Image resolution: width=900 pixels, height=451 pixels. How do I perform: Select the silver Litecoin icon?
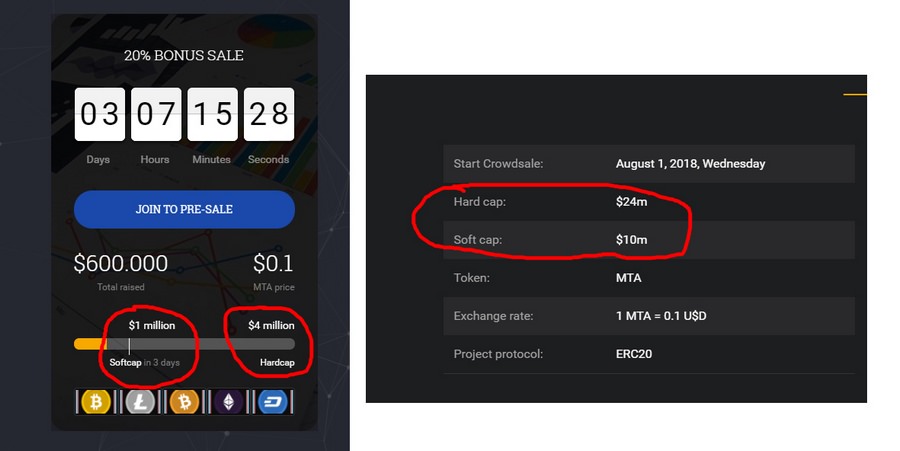click(140, 402)
